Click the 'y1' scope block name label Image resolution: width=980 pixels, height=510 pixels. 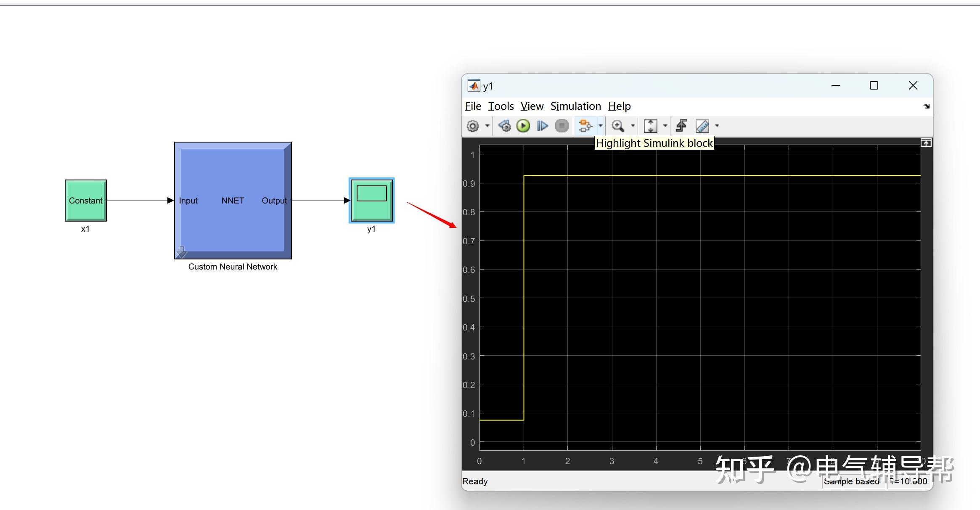[x=371, y=229]
